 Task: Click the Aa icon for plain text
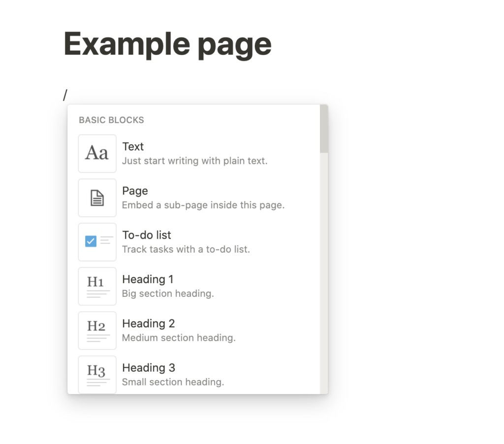point(97,154)
